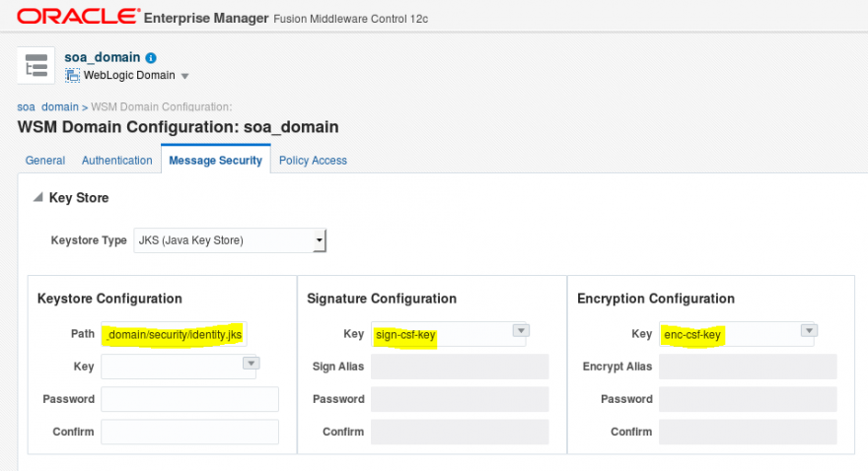Switch to the General tab

coord(44,161)
